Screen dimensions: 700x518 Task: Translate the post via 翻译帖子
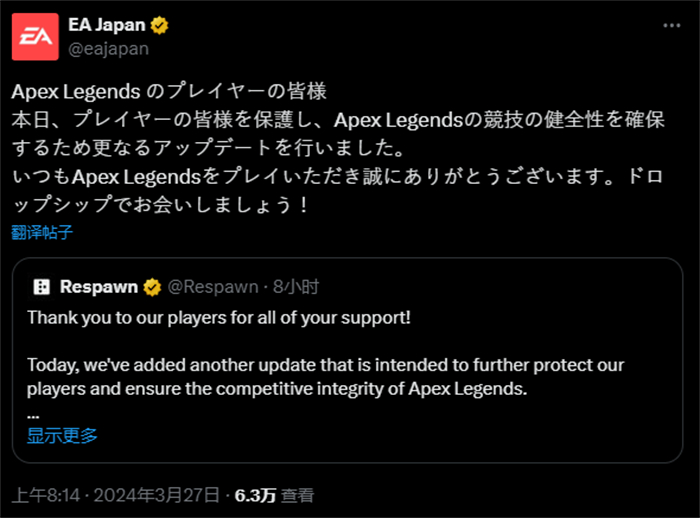point(42,233)
